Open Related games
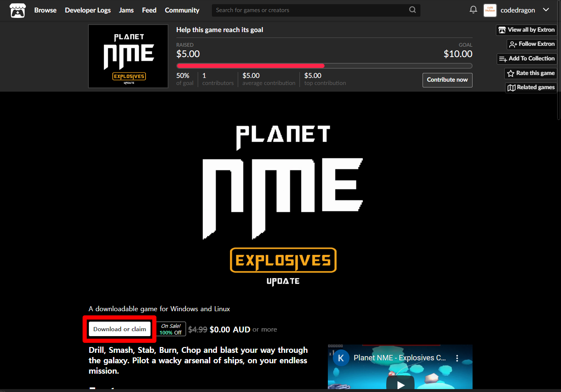This screenshot has width=561, height=392. point(531,87)
